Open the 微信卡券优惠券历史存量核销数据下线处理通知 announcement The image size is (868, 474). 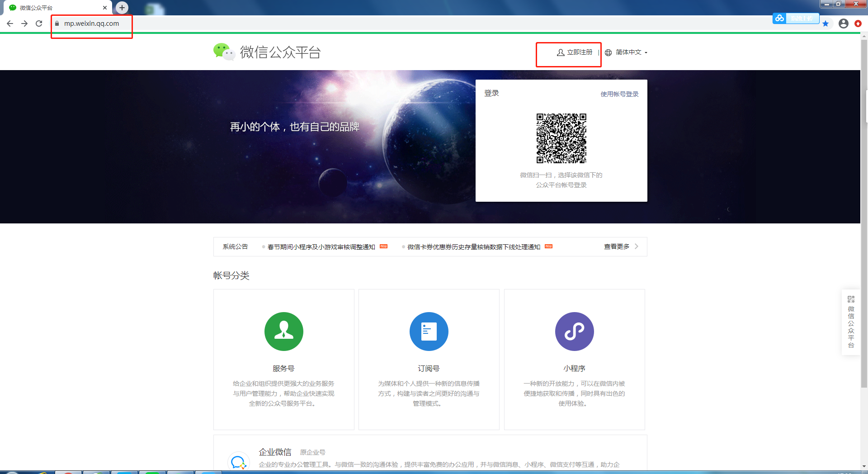tap(474, 247)
